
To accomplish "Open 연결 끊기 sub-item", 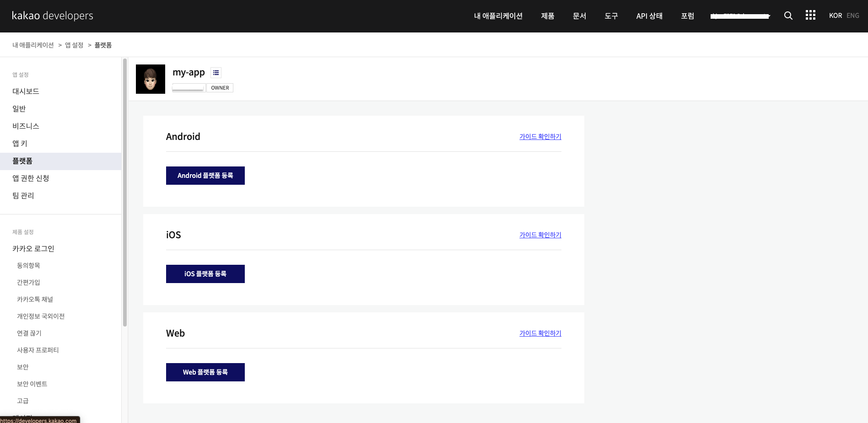I will (x=29, y=333).
